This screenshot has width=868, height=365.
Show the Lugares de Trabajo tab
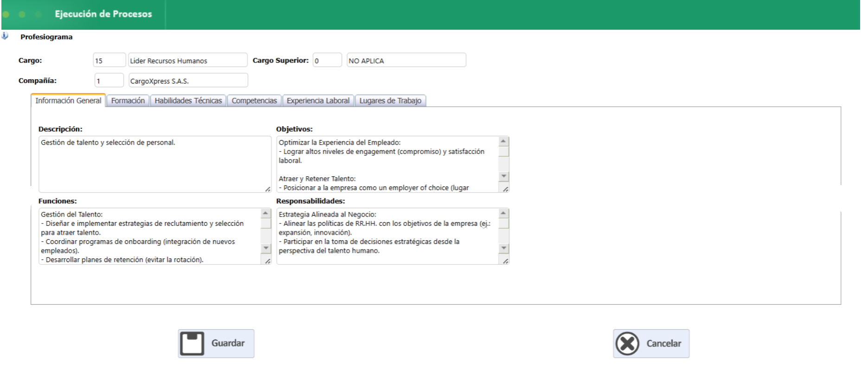(391, 101)
